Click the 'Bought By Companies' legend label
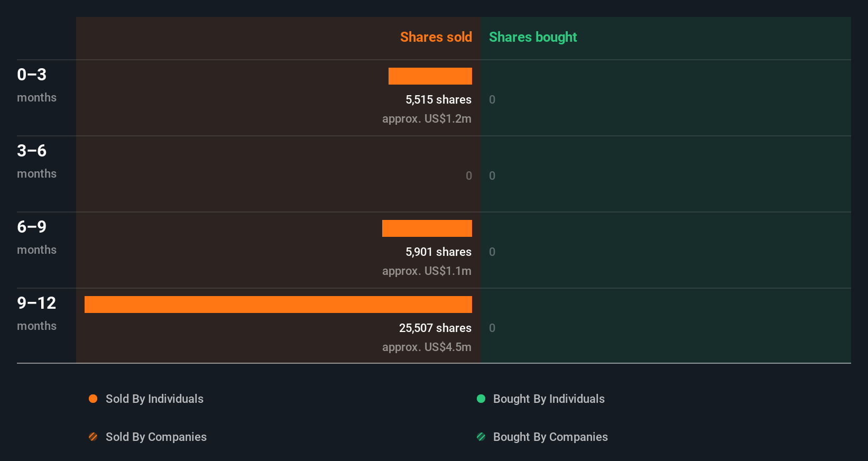Screen dimensions: 868x461 pos(550,437)
